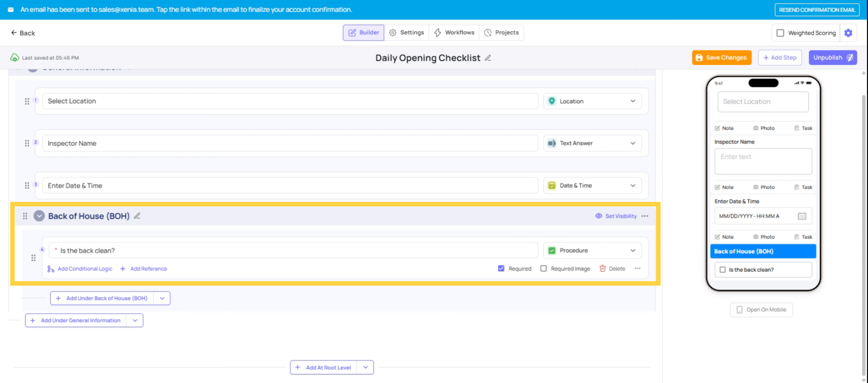868x383 pixels.
Task: Grab the drag handle for Inspector Name step
Action: [27, 143]
